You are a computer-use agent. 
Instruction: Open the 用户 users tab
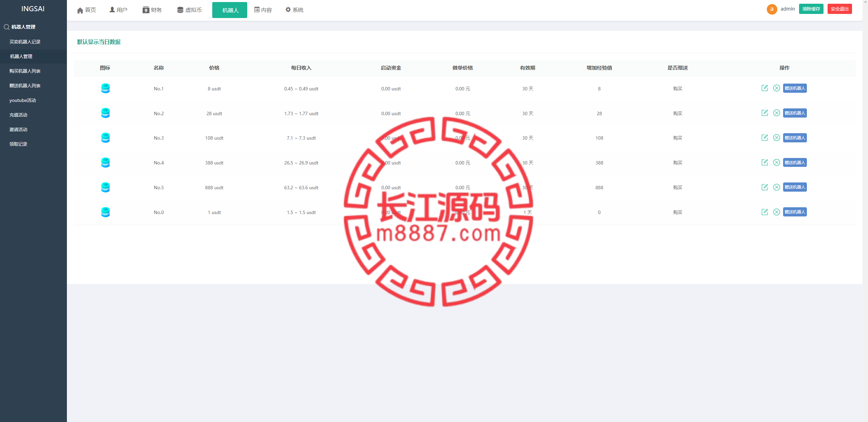click(x=118, y=10)
